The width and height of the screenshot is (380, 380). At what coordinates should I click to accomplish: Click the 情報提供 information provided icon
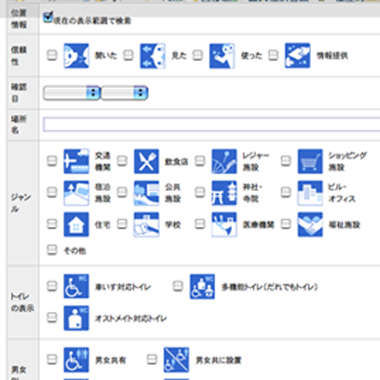[297, 55]
